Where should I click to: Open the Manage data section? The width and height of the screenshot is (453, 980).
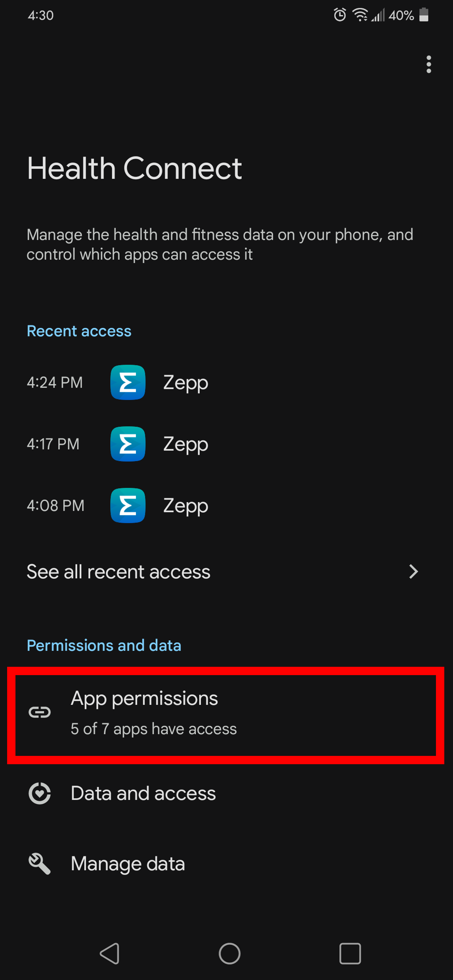pos(127,864)
